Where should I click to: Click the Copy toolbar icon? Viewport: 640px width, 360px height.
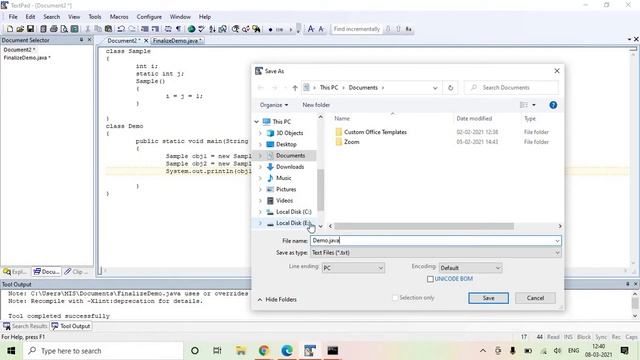point(98,29)
